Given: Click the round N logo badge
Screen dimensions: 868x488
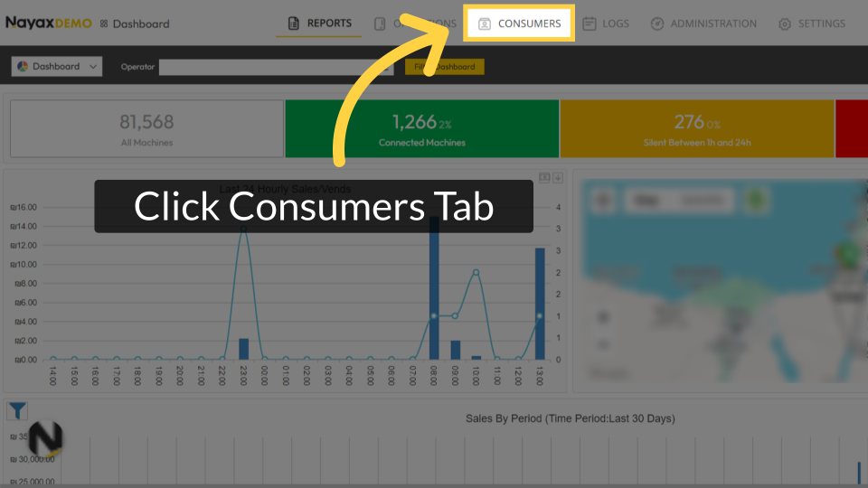Looking at the screenshot, I should coord(45,439).
